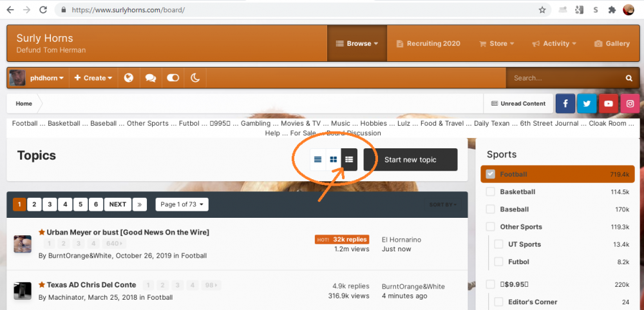Open the Gallery nav item

pos(612,44)
